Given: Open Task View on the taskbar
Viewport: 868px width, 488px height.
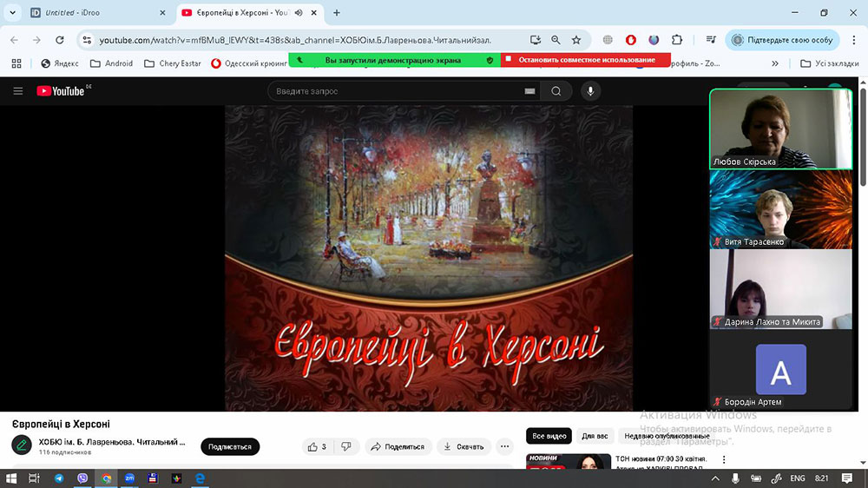Looking at the screenshot, I should [34, 478].
